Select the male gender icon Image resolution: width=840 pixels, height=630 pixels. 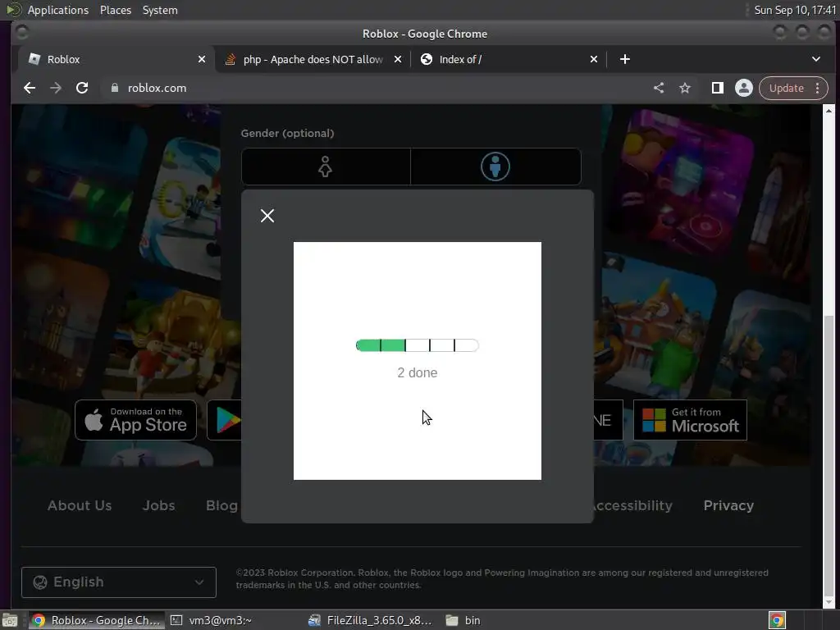tap(495, 167)
